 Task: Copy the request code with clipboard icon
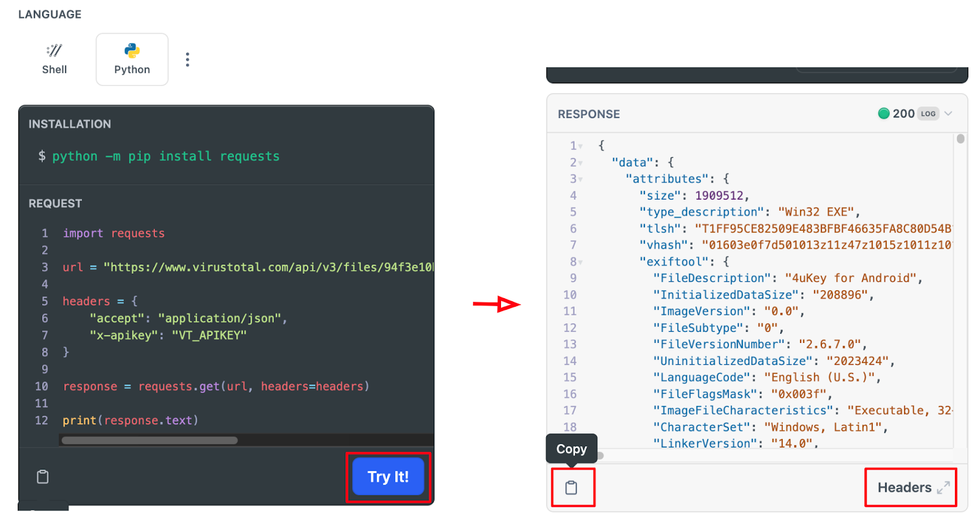(x=42, y=476)
